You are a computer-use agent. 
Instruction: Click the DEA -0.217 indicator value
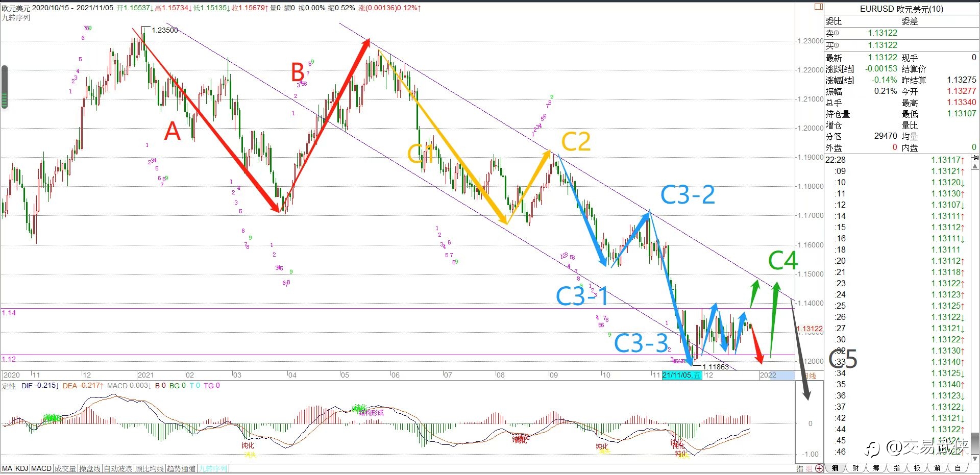pos(83,386)
